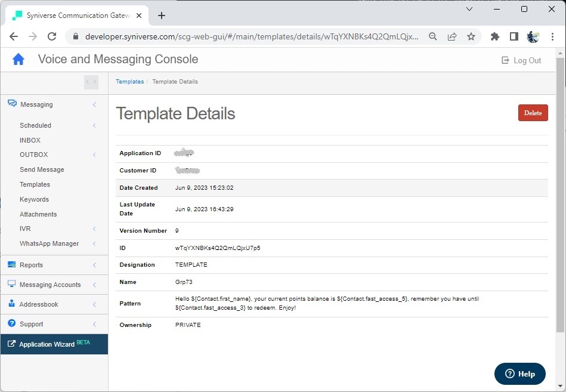Expand the WhatsApp Manager chevron
The image size is (566, 392).
point(95,243)
